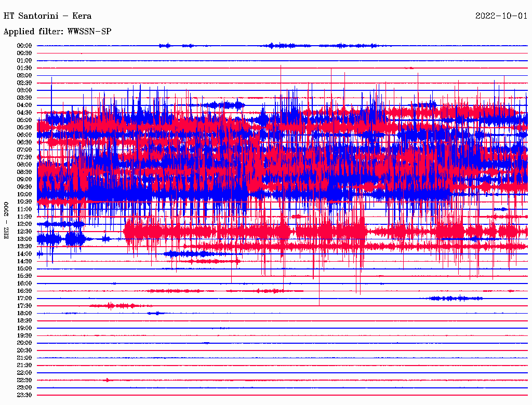Screen dimensions: 532x405
Task: Click the 10:00 time label
Action: pos(24,194)
